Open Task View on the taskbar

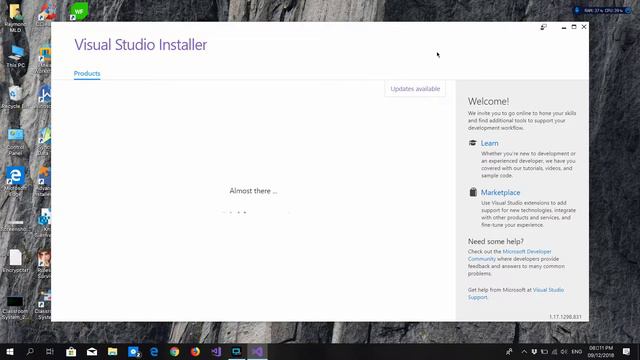click(50, 351)
